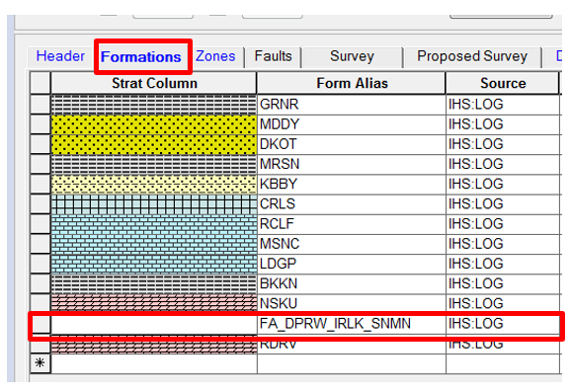Screen dimensions: 570x392
Task: Select the RCLF form alias cell
Action: pos(351,224)
